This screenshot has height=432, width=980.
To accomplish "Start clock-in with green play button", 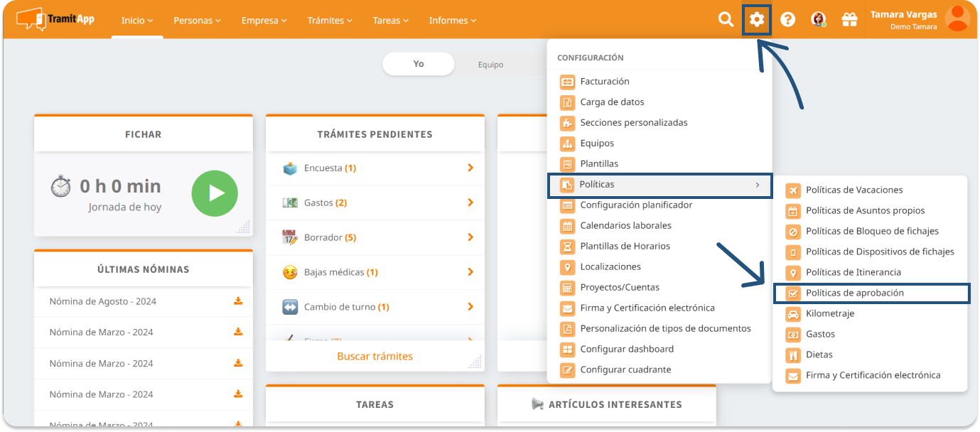I will coord(215,193).
